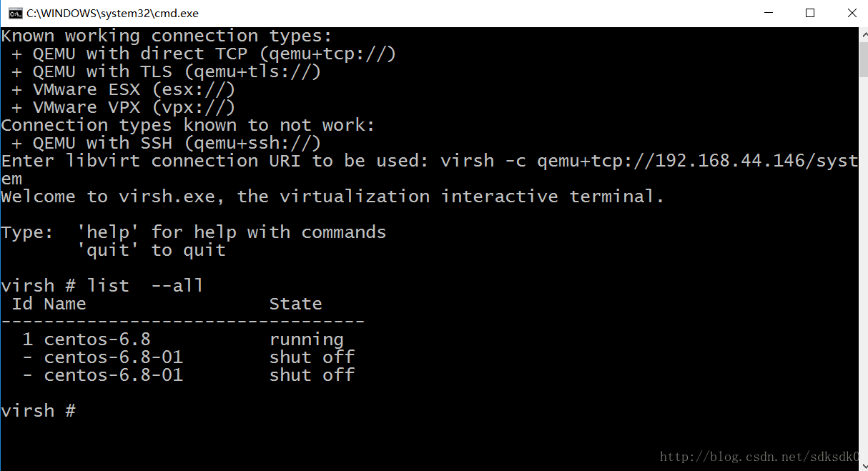The height and width of the screenshot is (471, 868).
Task: Click the 'running' state text
Action: [x=307, y=339]
